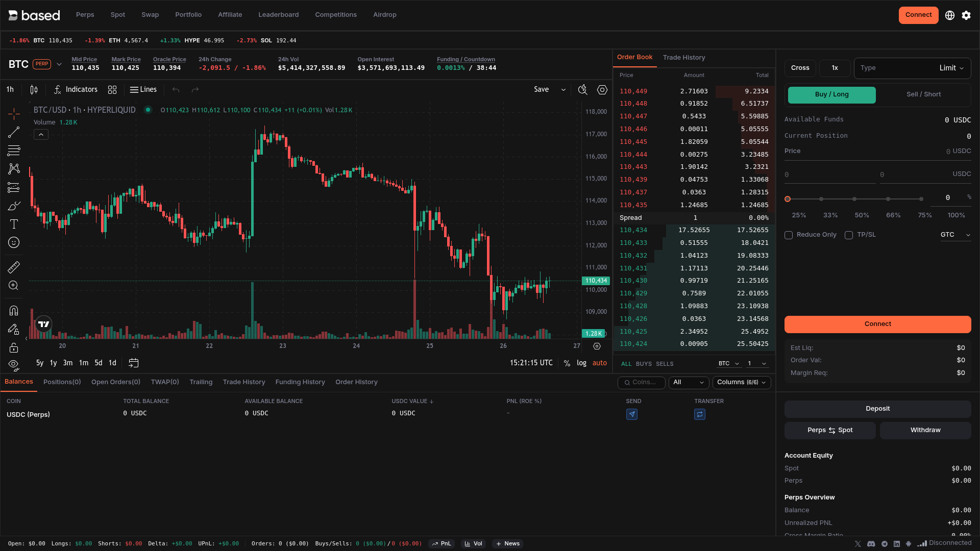Go to Leaderboard in top menu
This screenshot has height=551, width=980.
coord(279,15)
